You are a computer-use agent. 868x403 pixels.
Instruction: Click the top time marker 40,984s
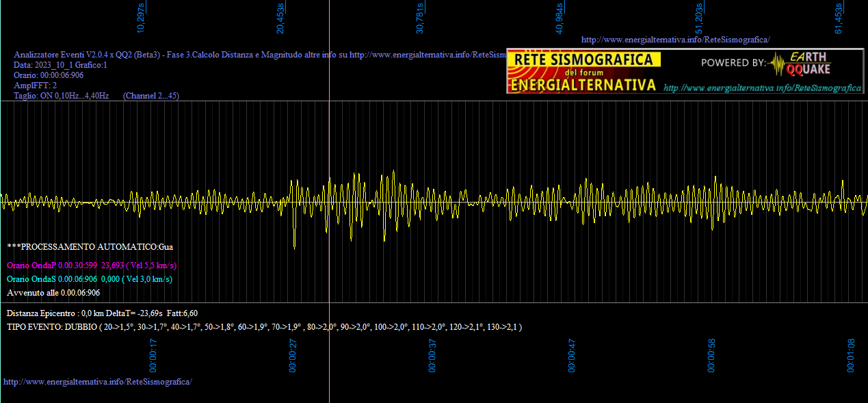[560, 18]
